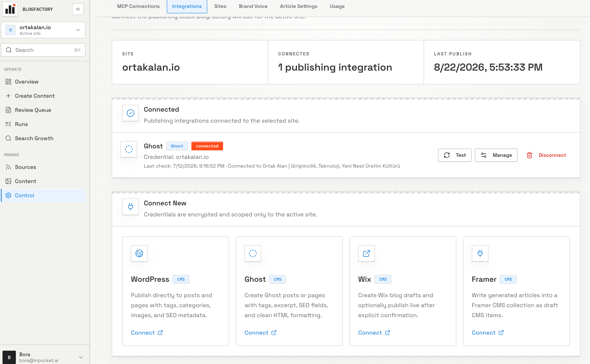Go to Review Queue
The image size is (590, 364).
(43, 110)
